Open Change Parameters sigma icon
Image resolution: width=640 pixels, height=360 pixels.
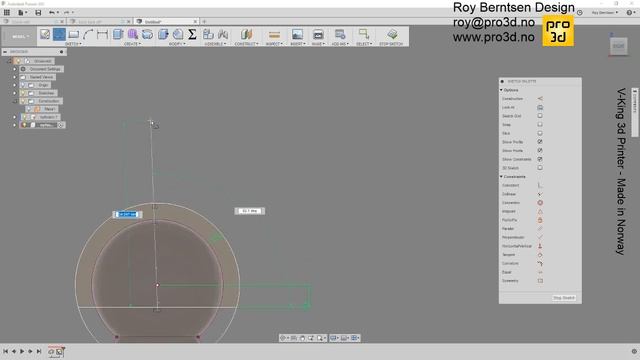(192, 34)
